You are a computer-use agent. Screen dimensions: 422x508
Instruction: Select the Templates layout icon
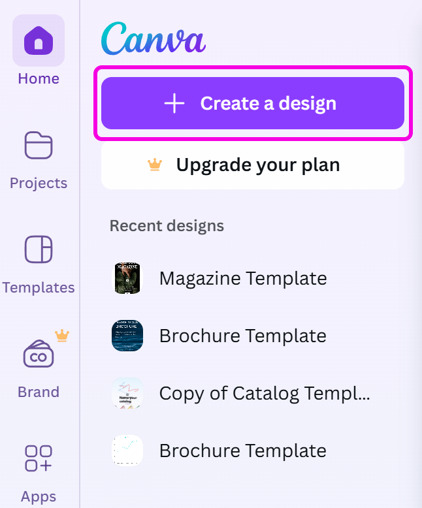[x=38, y=249]
